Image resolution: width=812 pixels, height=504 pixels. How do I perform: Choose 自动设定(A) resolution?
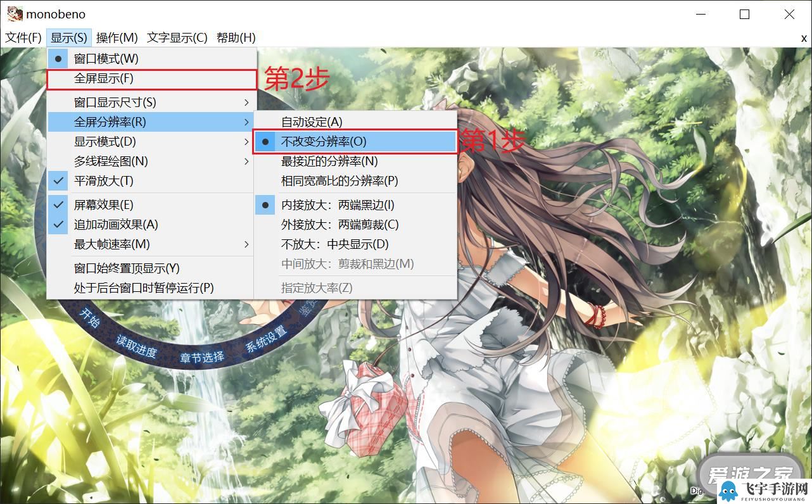[355, 122]
